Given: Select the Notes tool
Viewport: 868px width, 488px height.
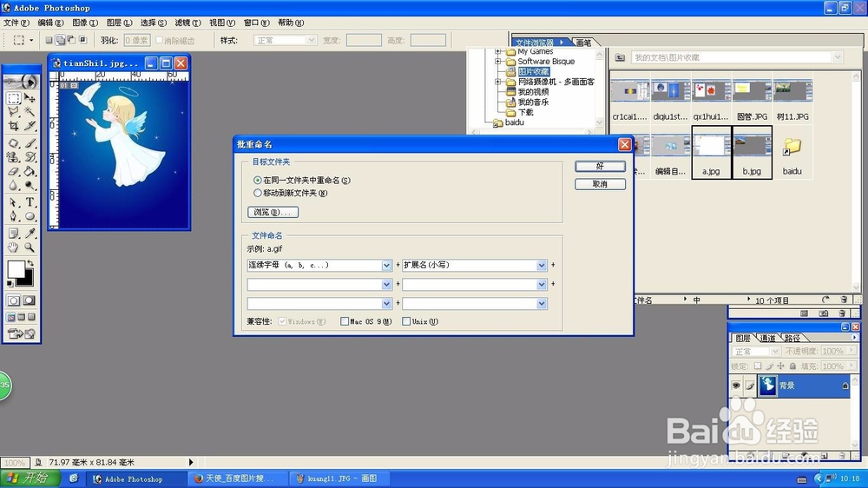Looking at the screenshot, I should point(13,234).
